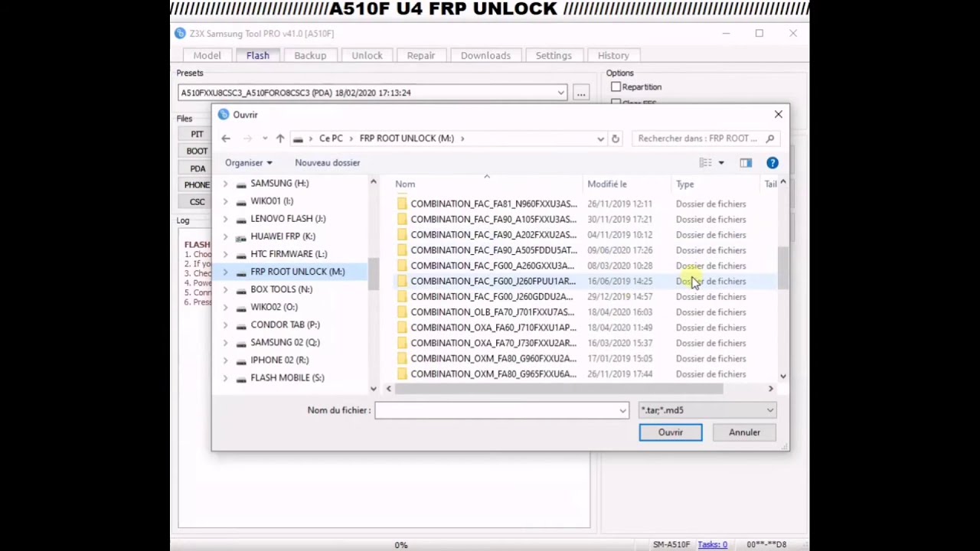The image size is (980, 551).
Task: Click the Annuler button
Action: (x=744, y=432)
